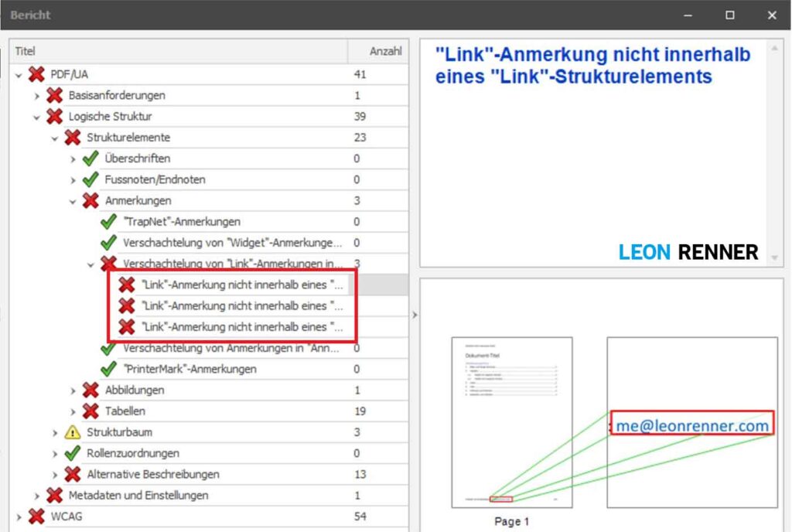Click the Anzahl column header
Viewport: 792px width, 532px height.
[x=385, y=51]
